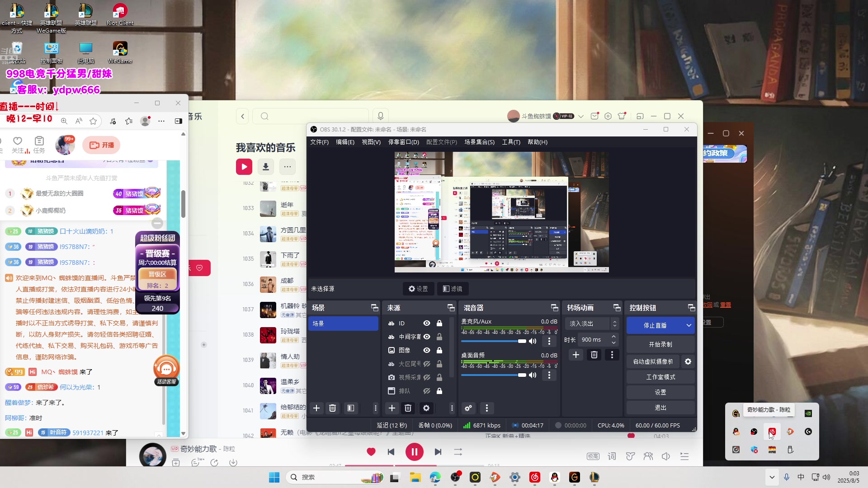This screenshot has height=488, width=868.
Task: Click 开播 button in browser
Action: pos(101,145)
